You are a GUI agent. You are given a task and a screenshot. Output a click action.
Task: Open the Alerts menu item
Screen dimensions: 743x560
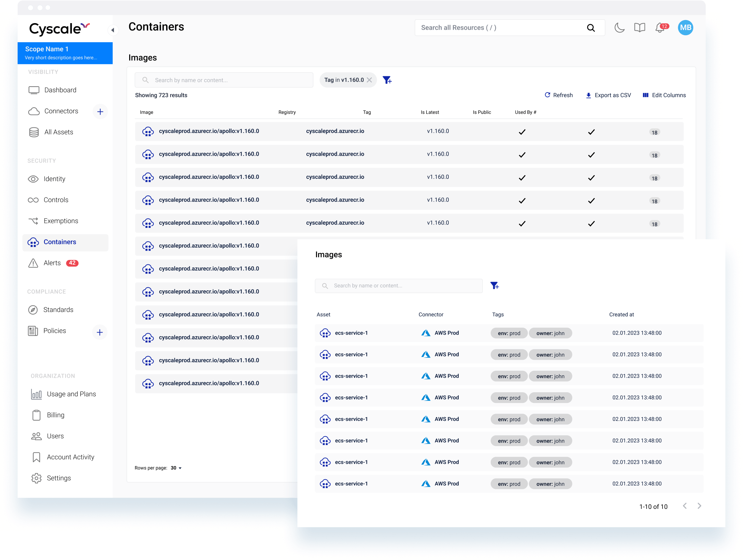[53, 263]
